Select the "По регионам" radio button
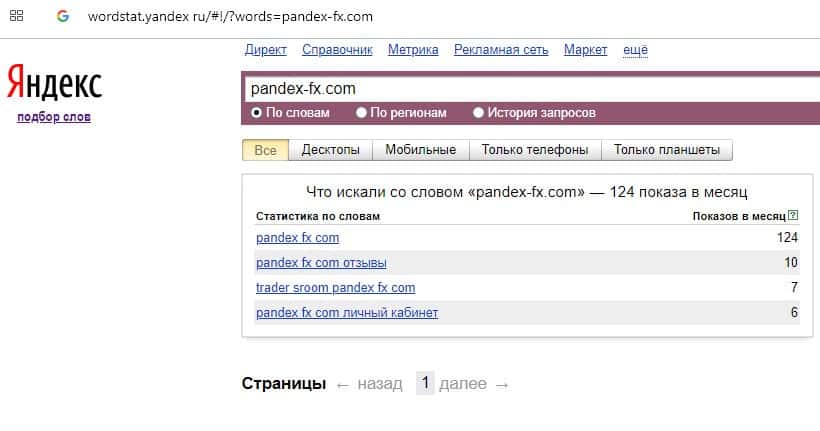This screenshot has width=820, height=431. pos(362,113)
